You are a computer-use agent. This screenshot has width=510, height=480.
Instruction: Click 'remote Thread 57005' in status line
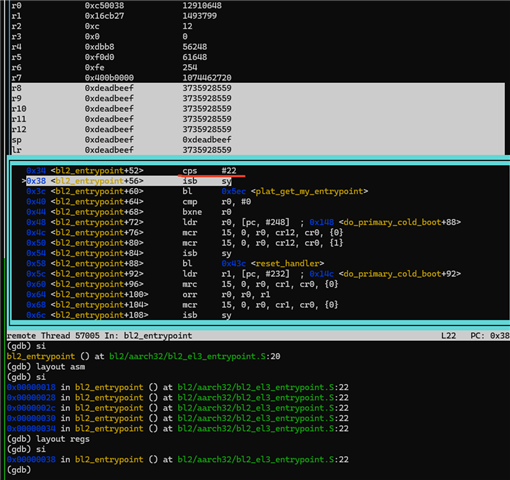click(x=53, y=336)
